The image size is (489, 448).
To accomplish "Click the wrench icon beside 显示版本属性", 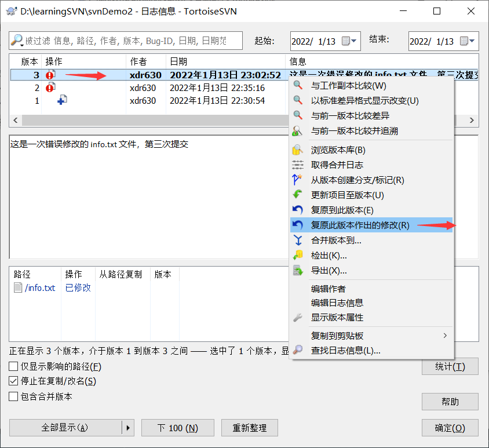I will click(x=298, y=317).
